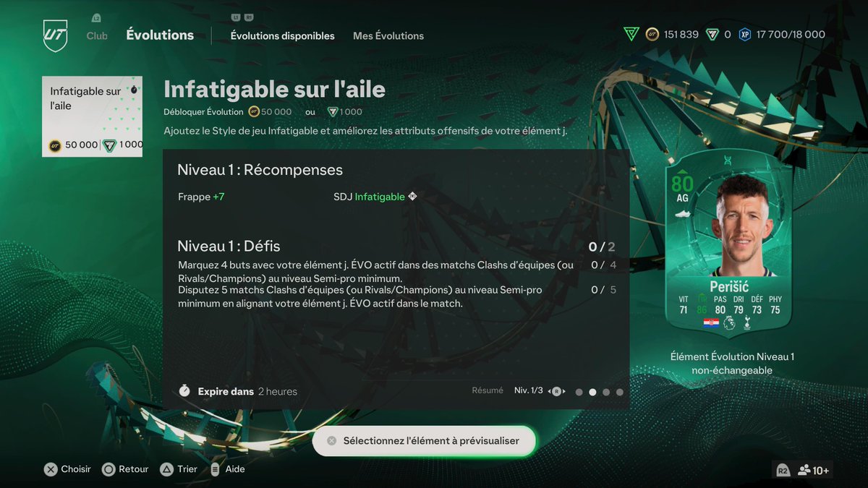This screenshot has height=488, width=868.
Task: Click the Résumé page label
Action: (488, 390)
